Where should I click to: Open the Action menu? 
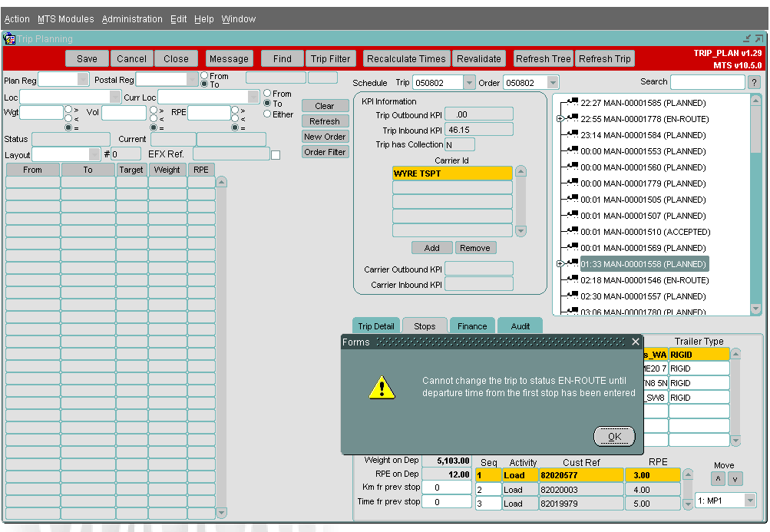pyautogui.click(x=17, y=18)
